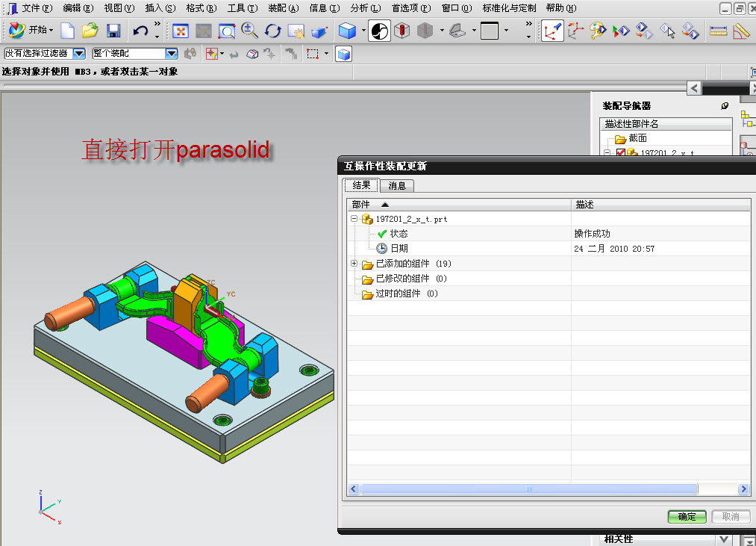Screen dimensions: 756x546
Task: Open the 帮助(H) menu
Action: [x=561, y=8]
